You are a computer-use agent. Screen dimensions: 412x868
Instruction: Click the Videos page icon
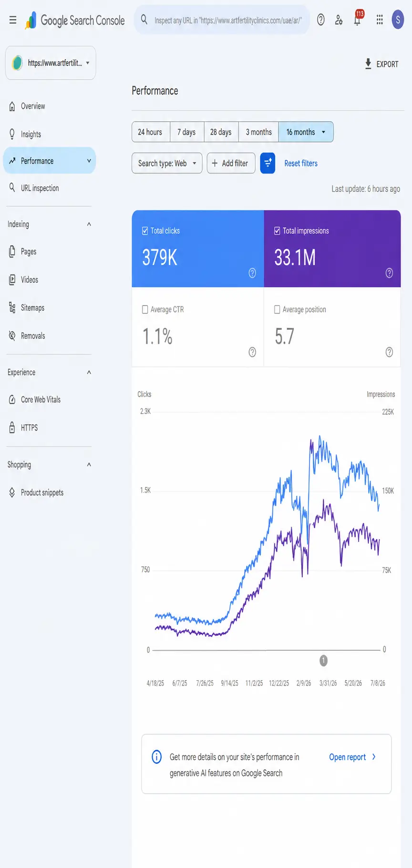pyautogui.click(x=12, y=280)
